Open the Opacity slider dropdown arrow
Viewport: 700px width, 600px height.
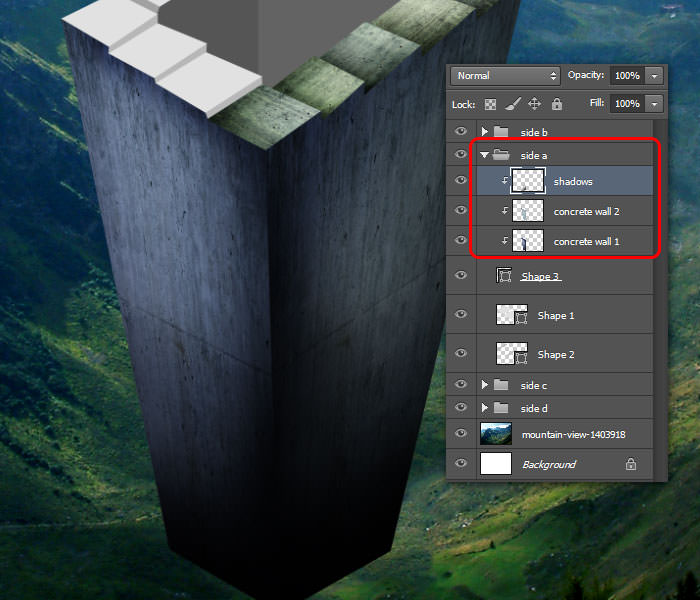(654, 76)
